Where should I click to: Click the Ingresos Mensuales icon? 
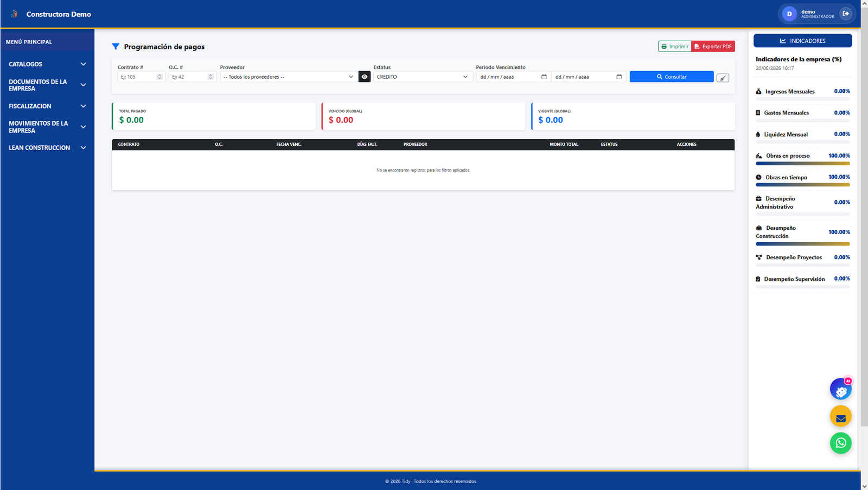pyautogui.click(x=758, y=92)
